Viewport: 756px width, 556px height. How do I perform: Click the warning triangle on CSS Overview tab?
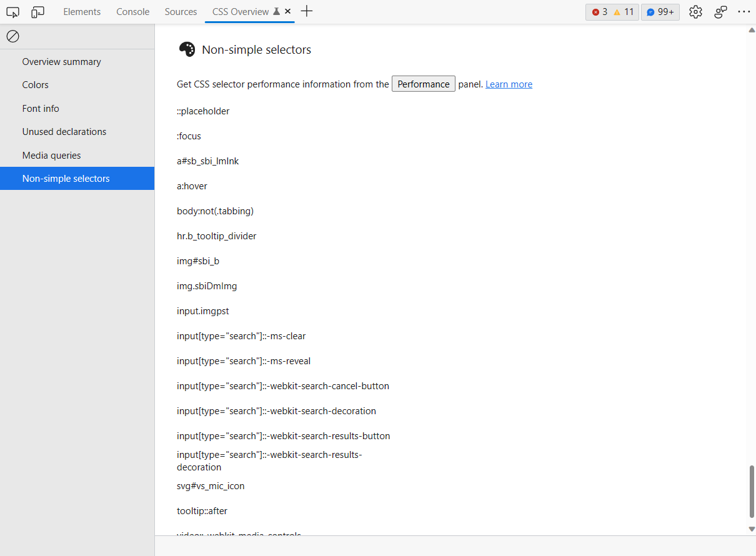tap(277, 11)
